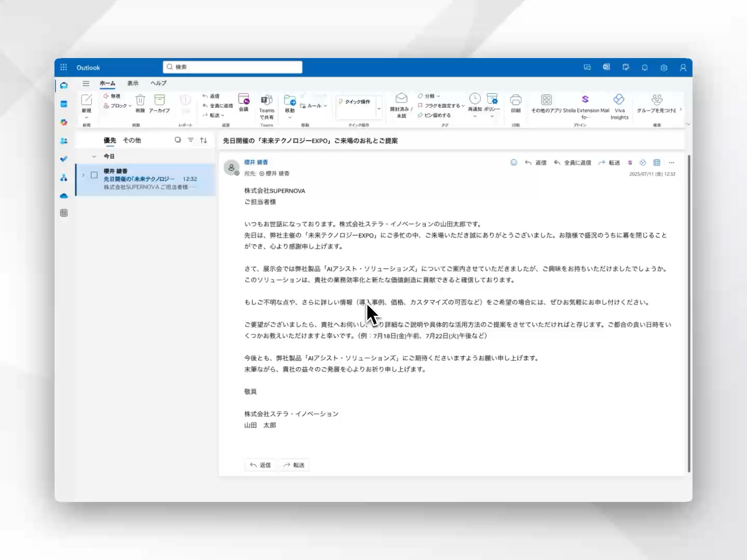Image resolution: width=747 pixels, height=560 pixels.
Task: Open the org chart app in sidebar
Action: coord(64,177)
